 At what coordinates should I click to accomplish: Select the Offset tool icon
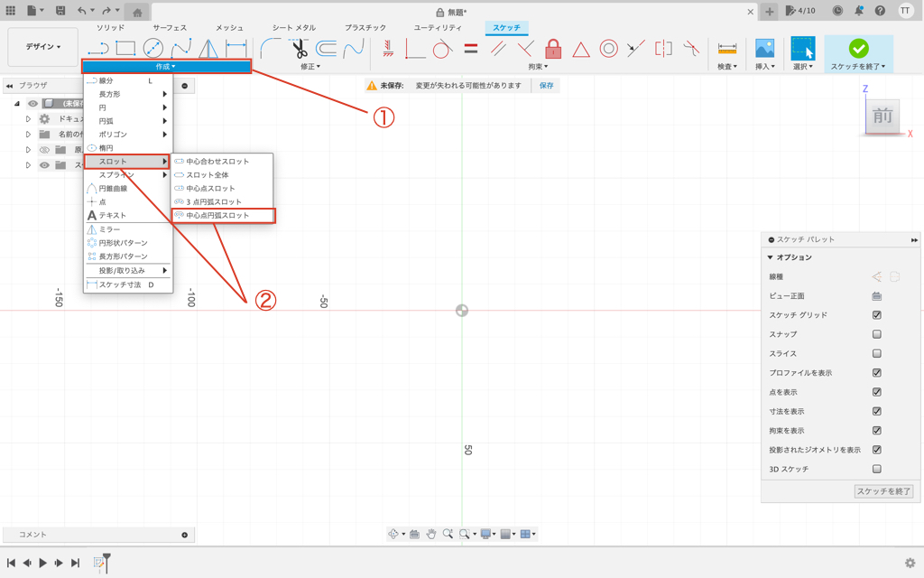tap(326, 49)
